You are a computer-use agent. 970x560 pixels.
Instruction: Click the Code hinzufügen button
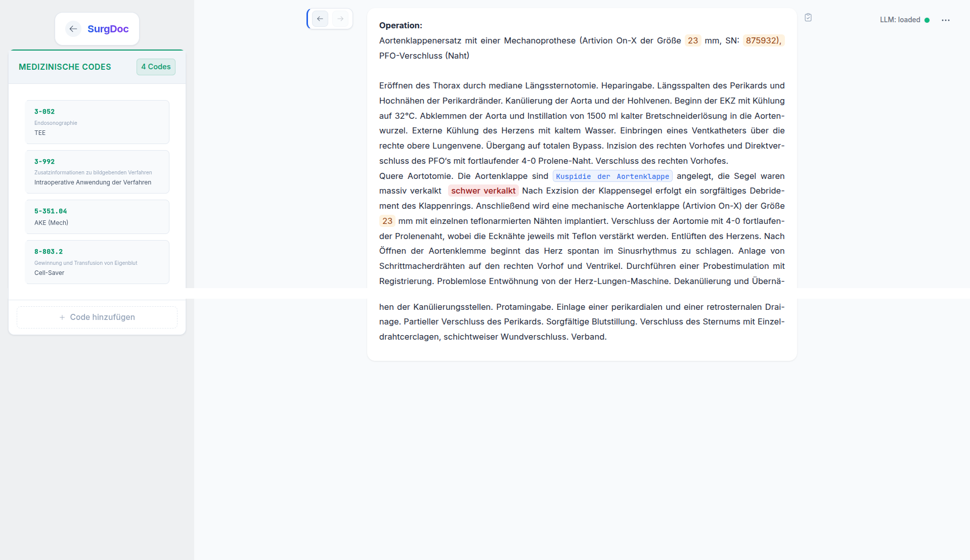(97, 317)
